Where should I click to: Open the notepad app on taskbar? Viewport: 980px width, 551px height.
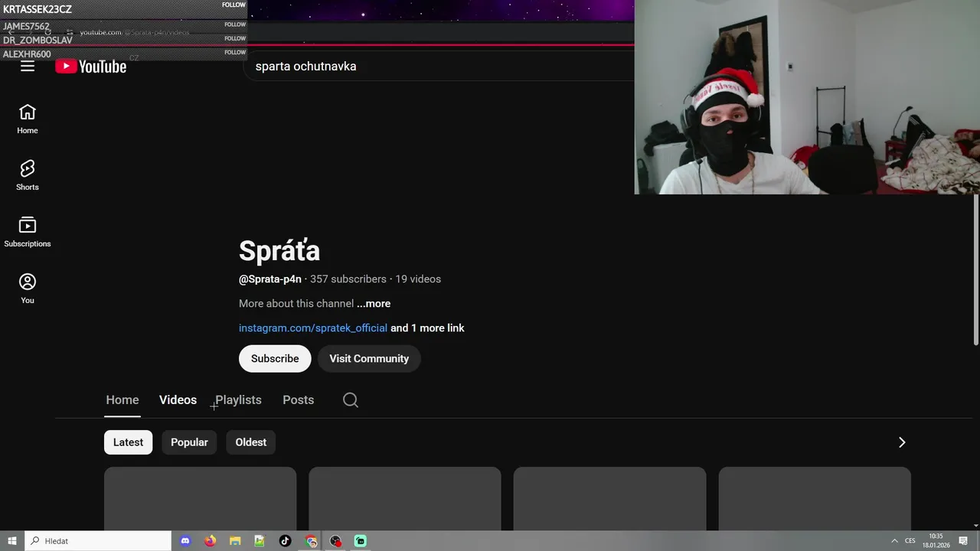point(260,541)
